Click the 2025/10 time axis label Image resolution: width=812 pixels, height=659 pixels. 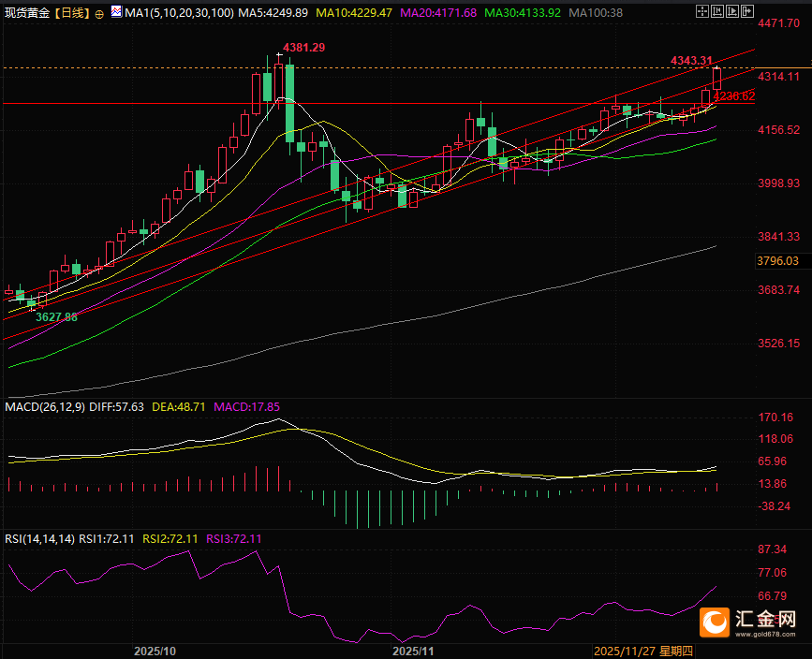click(x=155, y=652)
